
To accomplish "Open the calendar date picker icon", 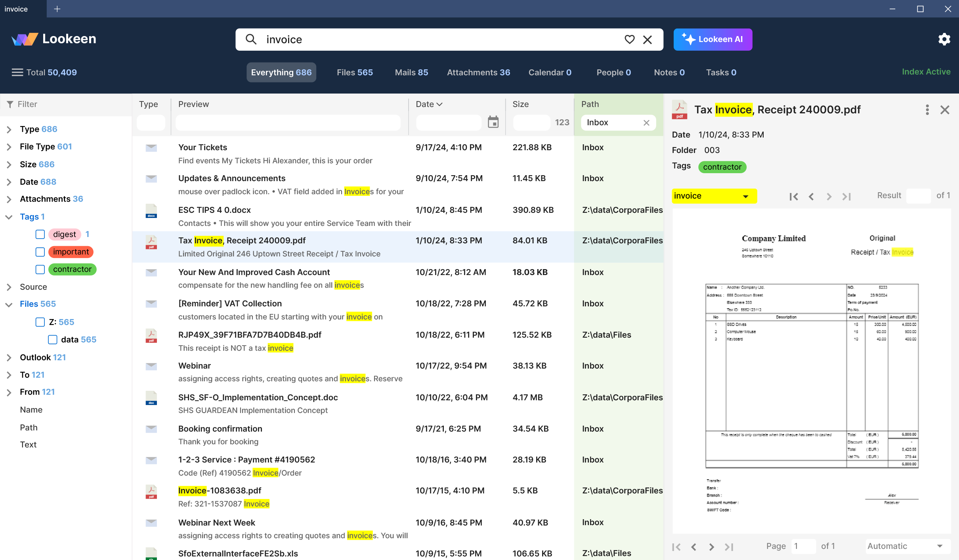I will click(x=493, y=122).
